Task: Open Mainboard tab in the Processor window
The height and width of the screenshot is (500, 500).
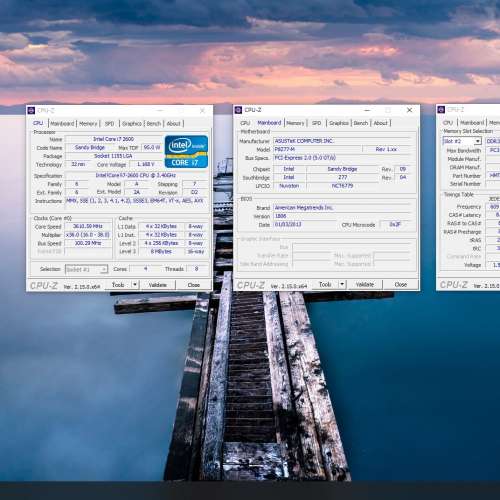Action: [x=62, y=123]
